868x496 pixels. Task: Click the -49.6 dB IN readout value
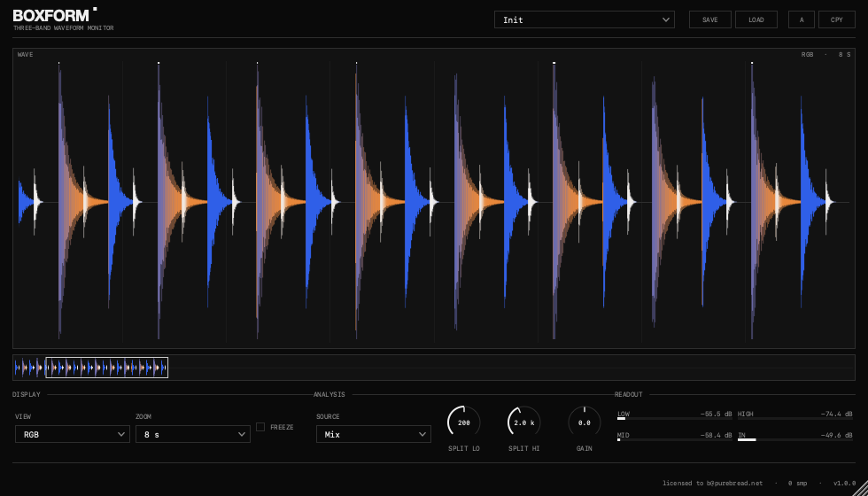pyautogui.click(x=836, y=435)
